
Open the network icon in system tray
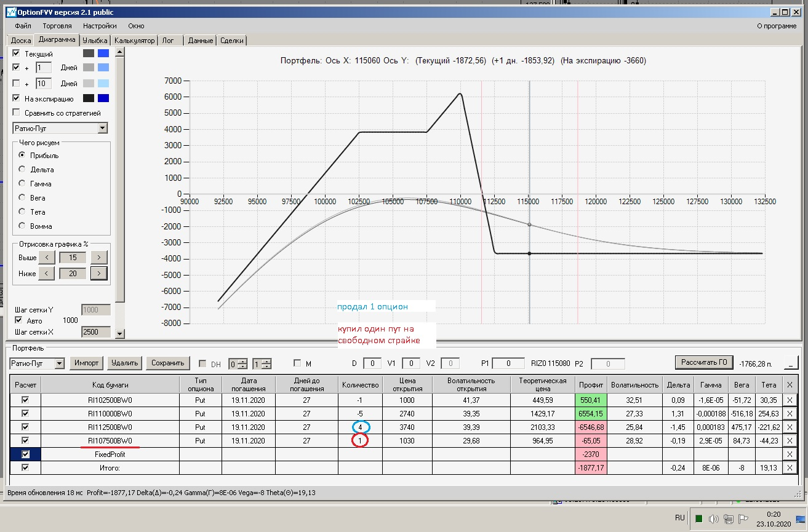(x=728, y=518)
